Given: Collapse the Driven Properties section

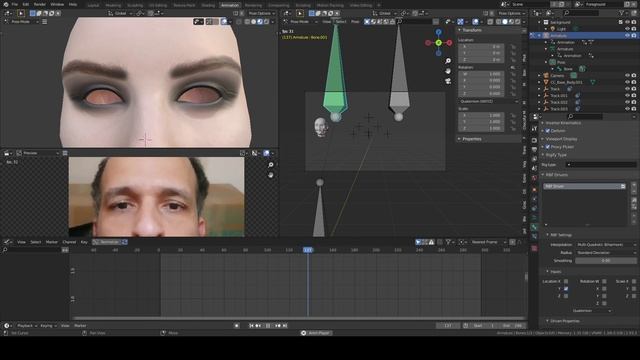Looking at the screenshot, I should point(564,321).
